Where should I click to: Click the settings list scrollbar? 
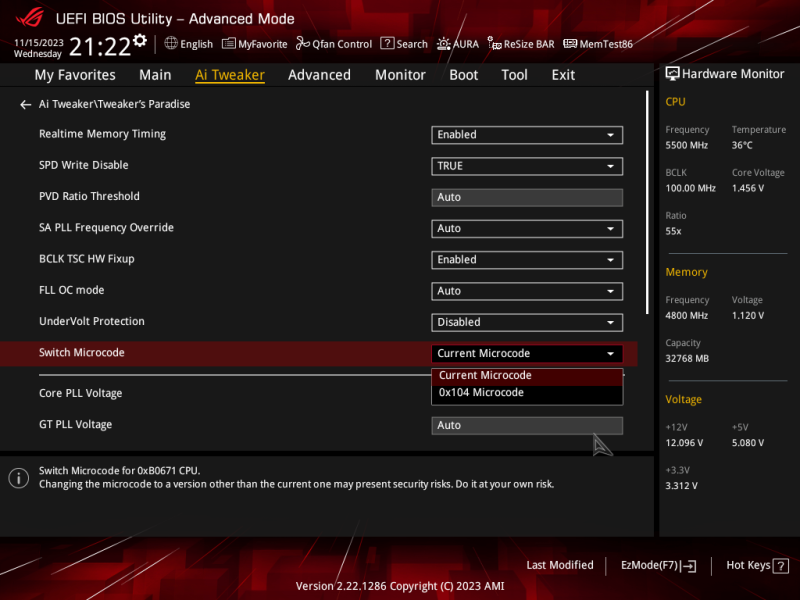click(647, 203)
